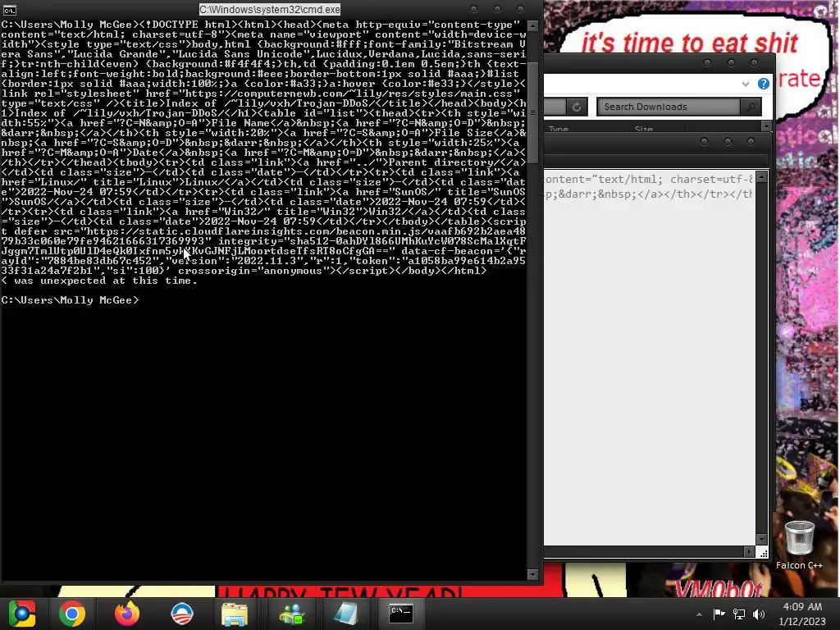Open the Obama-logo browser taskbar icon
The image size is (840, 630).
coord(181,614)
